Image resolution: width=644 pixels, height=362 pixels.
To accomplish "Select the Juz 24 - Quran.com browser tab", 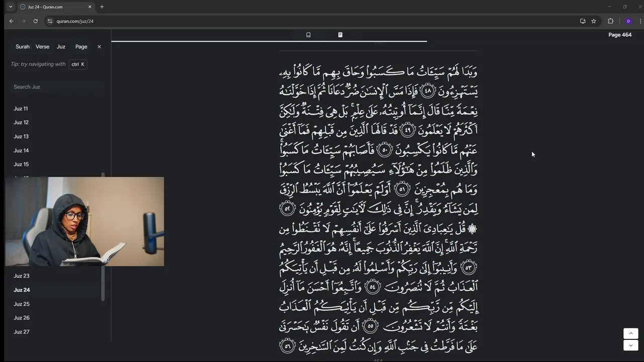I will coord(55,7).
